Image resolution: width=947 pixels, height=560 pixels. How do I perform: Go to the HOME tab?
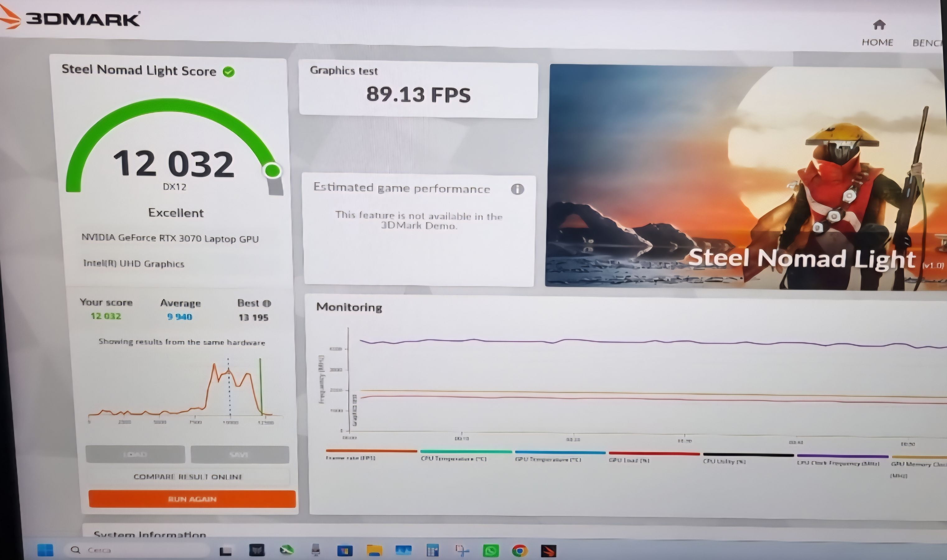click(877, 42)
